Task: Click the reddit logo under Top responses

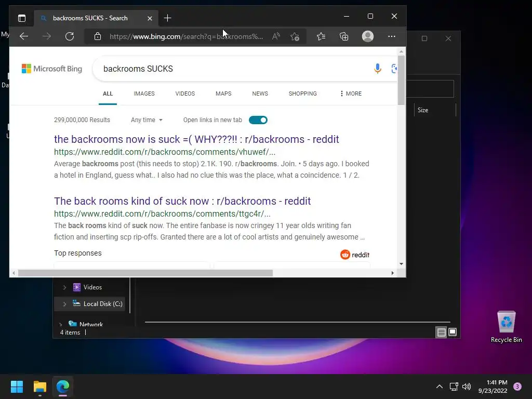Action: (x=354, y=255)
